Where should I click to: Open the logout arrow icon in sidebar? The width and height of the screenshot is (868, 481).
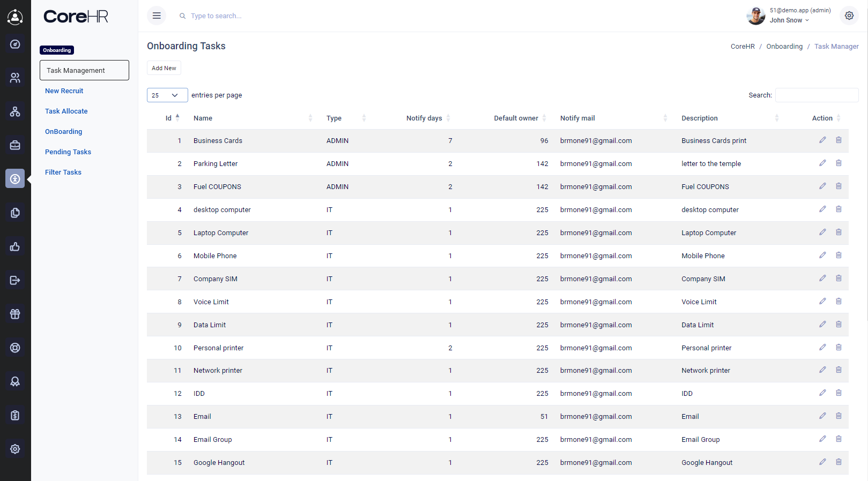pos(15,280)
